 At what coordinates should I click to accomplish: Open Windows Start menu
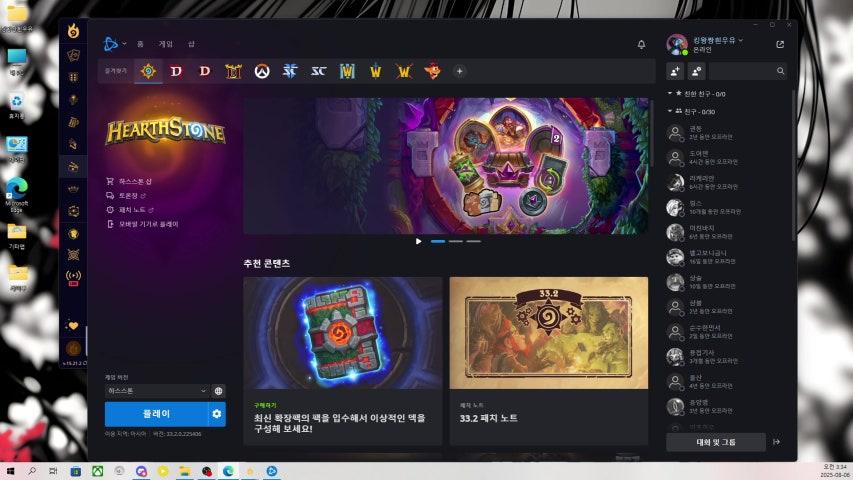(10, 471)
